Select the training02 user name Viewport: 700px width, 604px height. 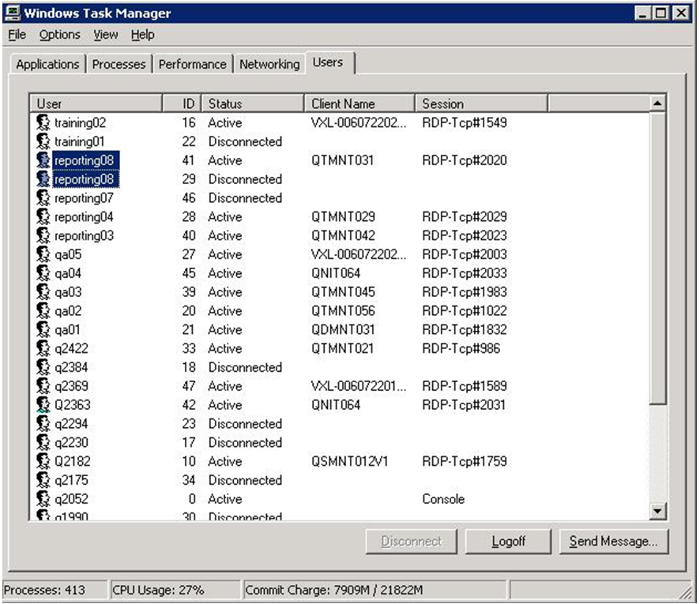tap(81, 122)
